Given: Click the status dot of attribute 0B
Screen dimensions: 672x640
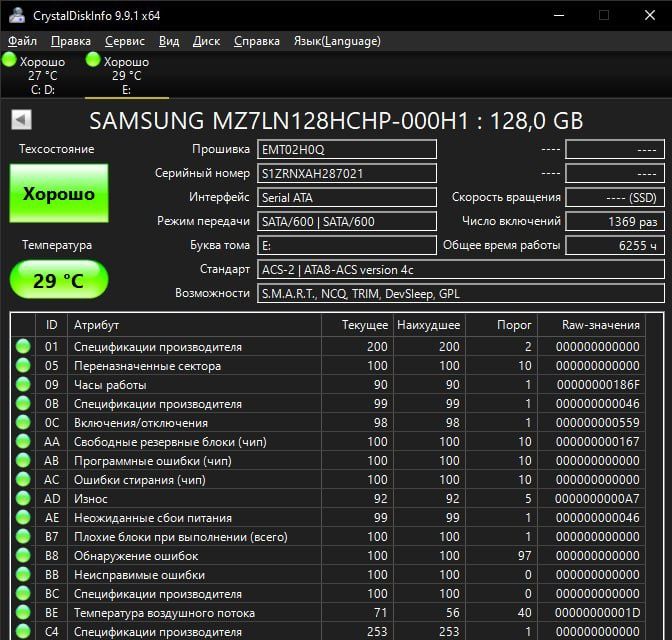Looking at the screenshot, I should 23,403.
